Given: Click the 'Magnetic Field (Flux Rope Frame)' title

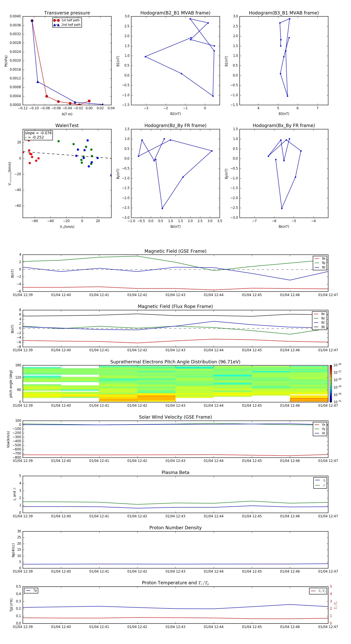Looking at the screenshot, I should 175,307.
